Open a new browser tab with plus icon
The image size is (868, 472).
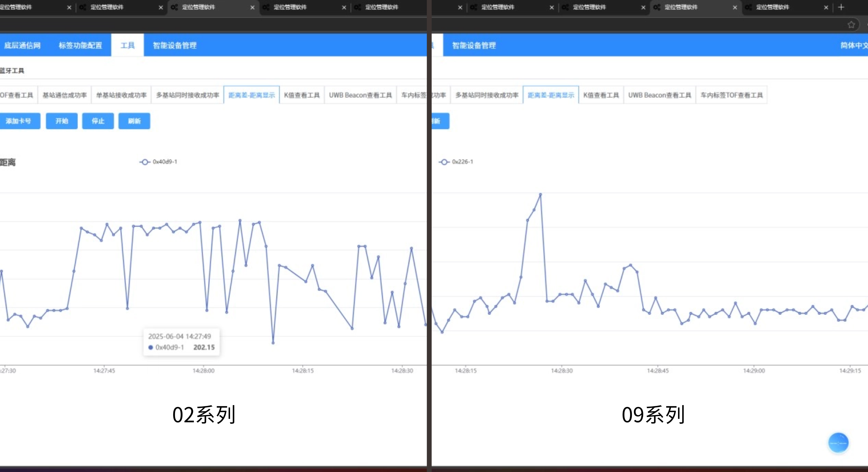coord(841,7)
